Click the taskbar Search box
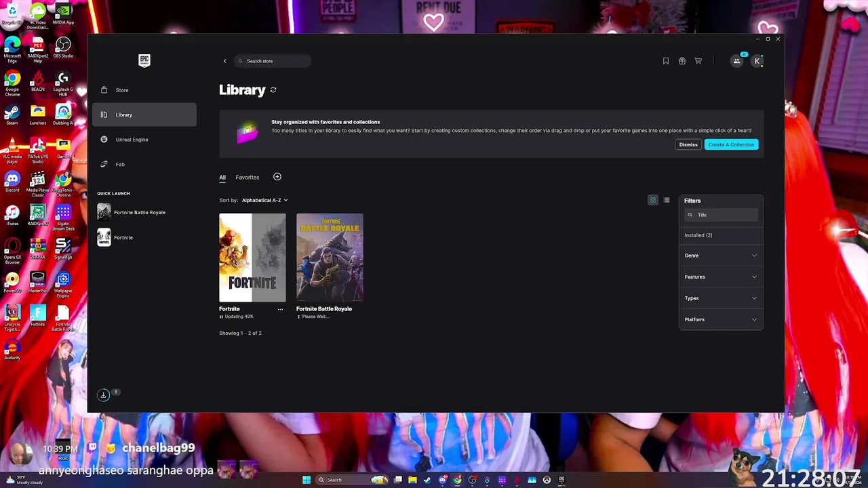Image resolution: width=868 pixels, height=488 pixels. [353, 480]
